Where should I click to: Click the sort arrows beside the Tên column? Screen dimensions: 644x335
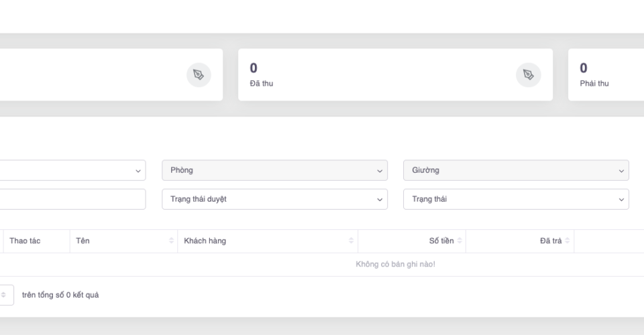click(x=171, y=241)
